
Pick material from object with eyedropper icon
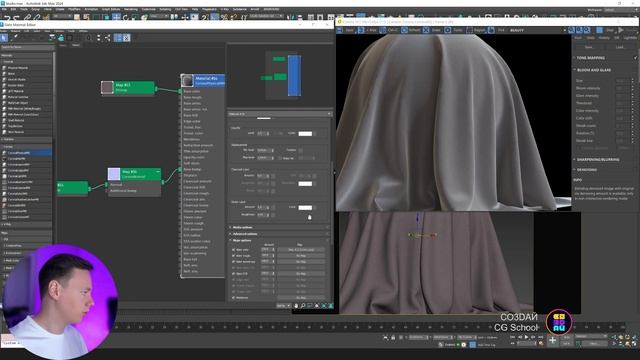tap(15, 38)
